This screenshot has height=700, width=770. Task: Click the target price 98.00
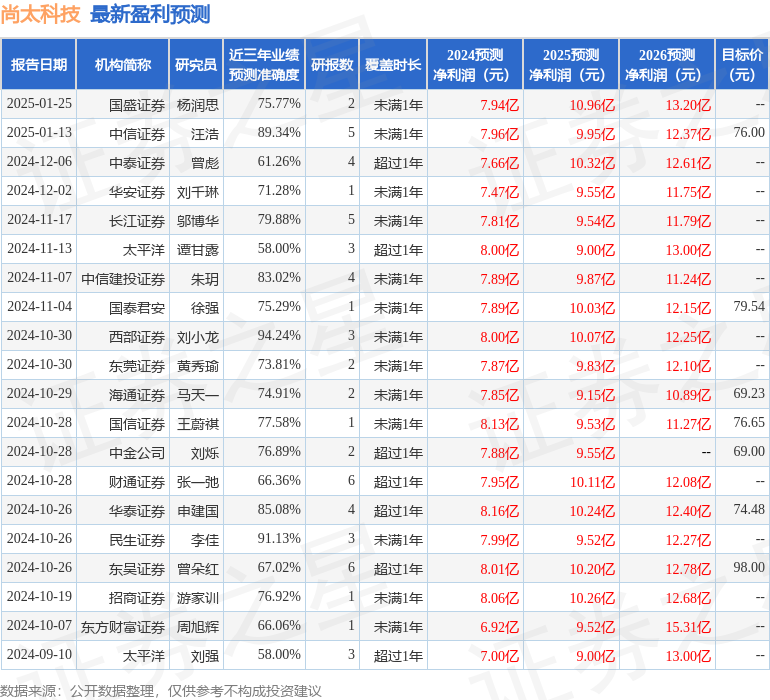749,567
